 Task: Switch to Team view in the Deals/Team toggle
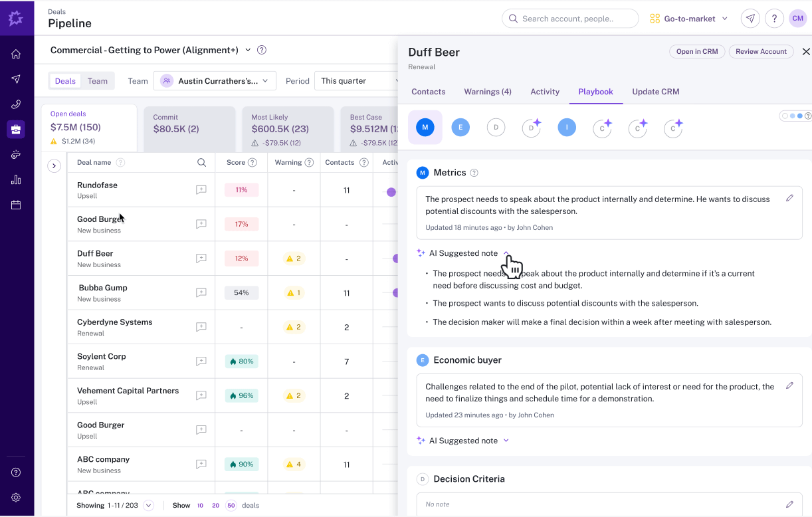98,80
